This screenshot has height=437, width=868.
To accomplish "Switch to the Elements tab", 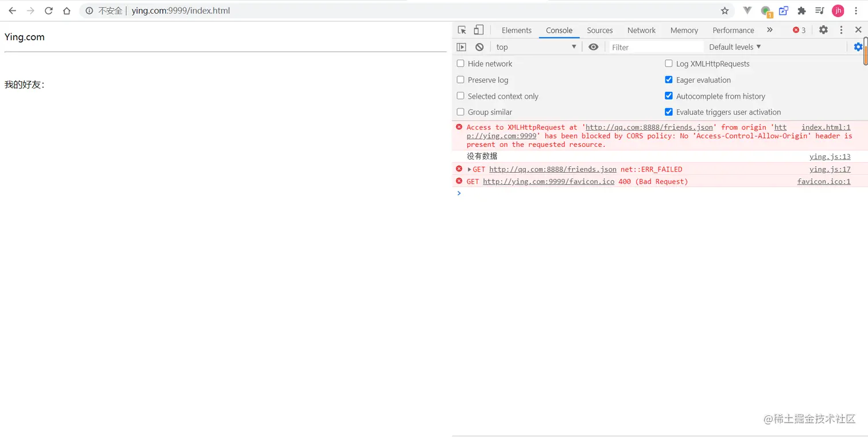I will tap(517, 30).
